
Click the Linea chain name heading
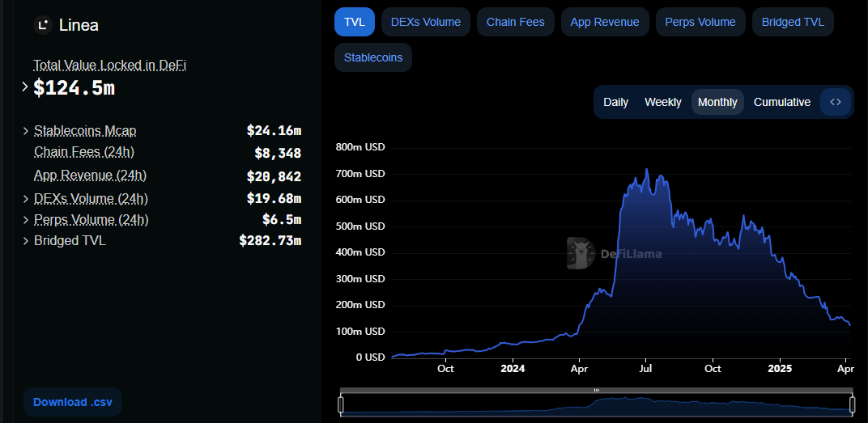79,25
